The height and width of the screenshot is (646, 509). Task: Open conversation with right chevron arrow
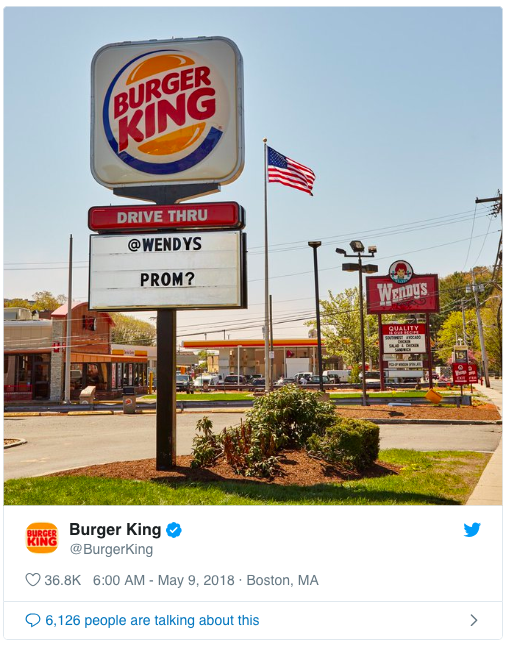[x=474, y=620]
